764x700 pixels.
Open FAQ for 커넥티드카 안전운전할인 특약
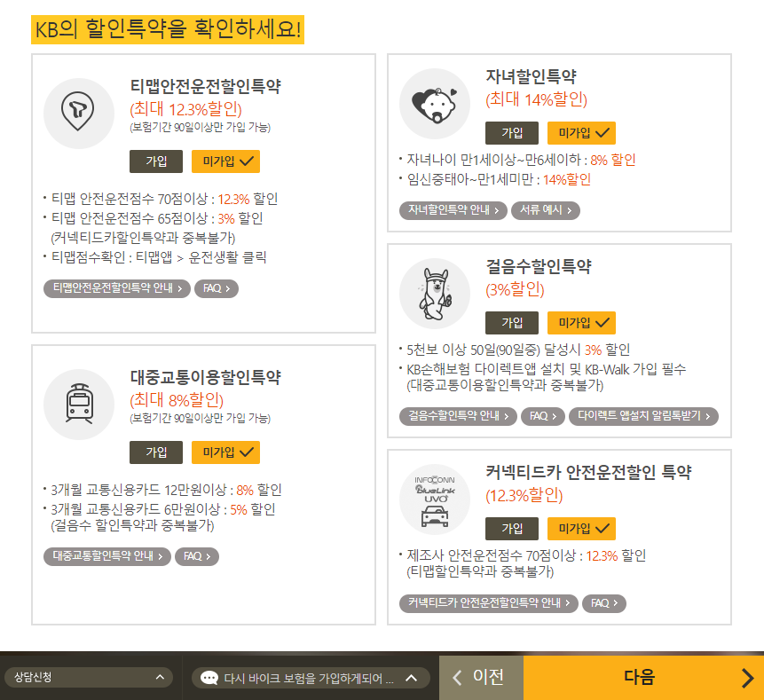[x=604, y=603]
